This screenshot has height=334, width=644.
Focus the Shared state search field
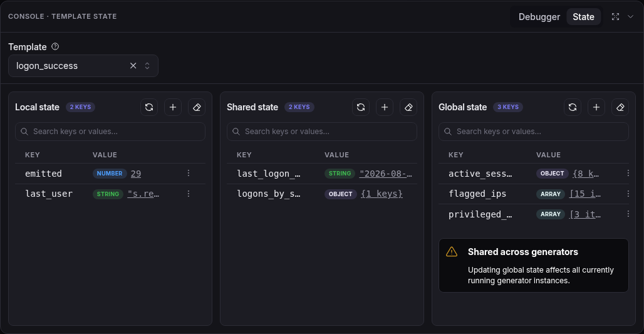tap(322, 132)
